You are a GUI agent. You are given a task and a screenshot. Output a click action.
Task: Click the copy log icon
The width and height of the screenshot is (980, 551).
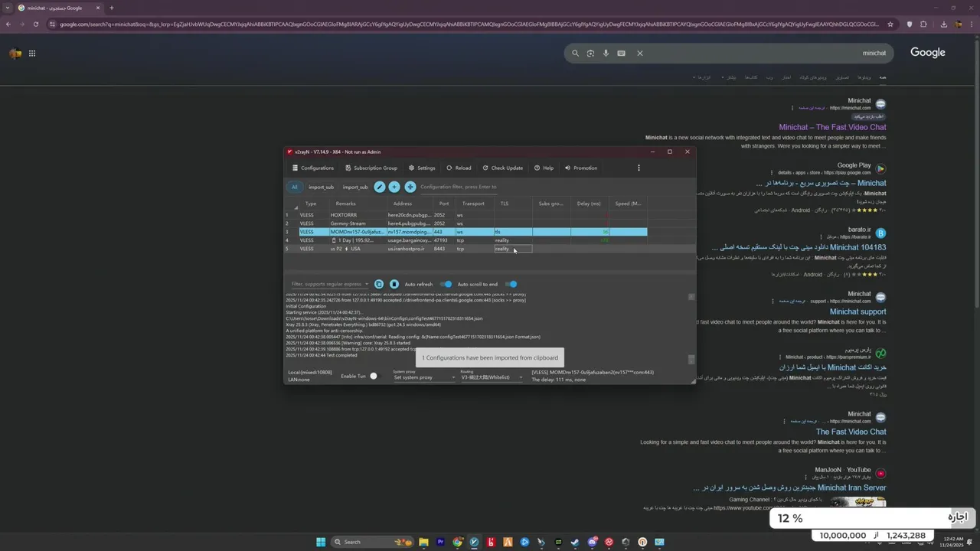(379, 284)
